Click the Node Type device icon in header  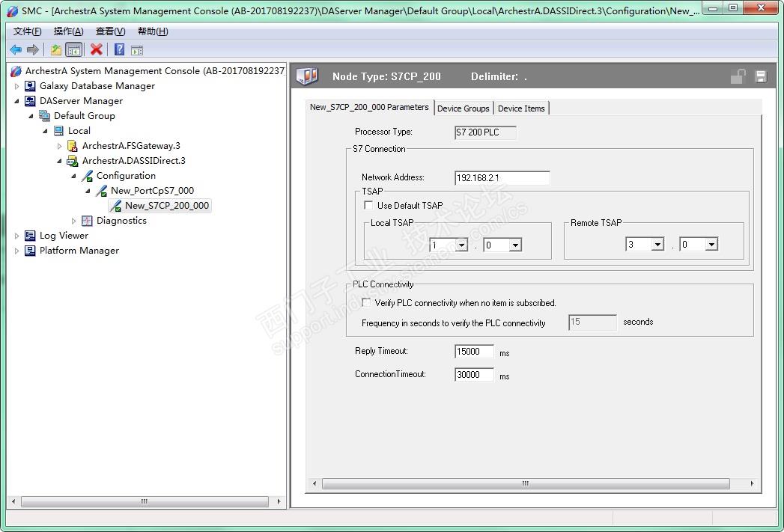pos(306,76)
